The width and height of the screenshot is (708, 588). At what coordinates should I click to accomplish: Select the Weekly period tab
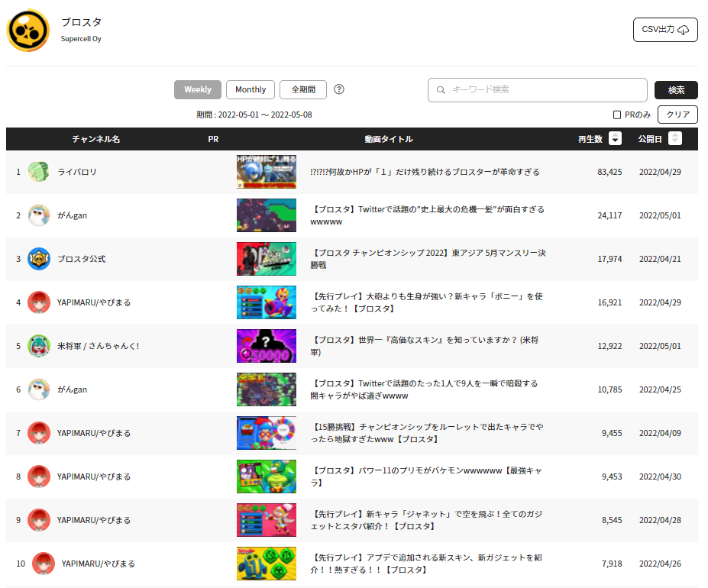coord(198,89)
